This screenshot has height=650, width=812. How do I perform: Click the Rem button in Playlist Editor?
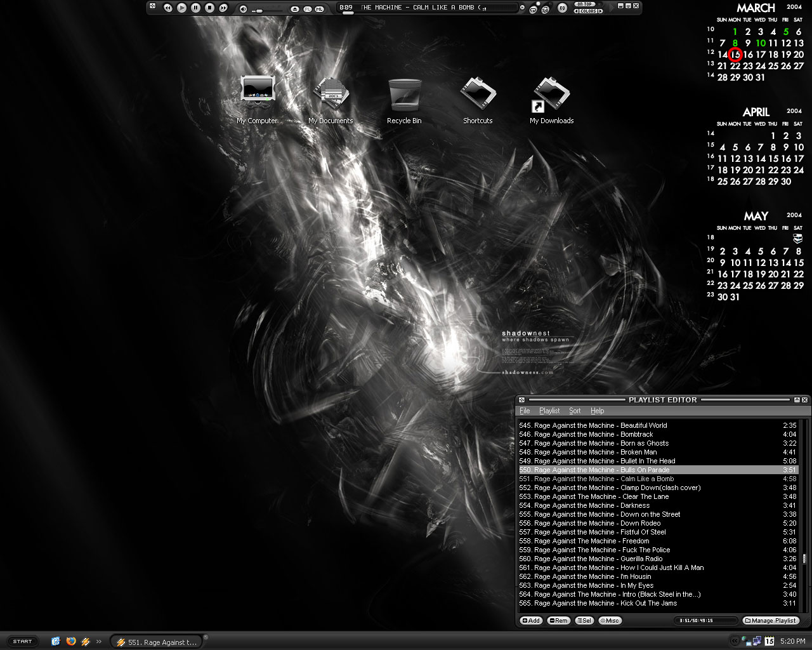pyautogui.click(x=558, y=621)
